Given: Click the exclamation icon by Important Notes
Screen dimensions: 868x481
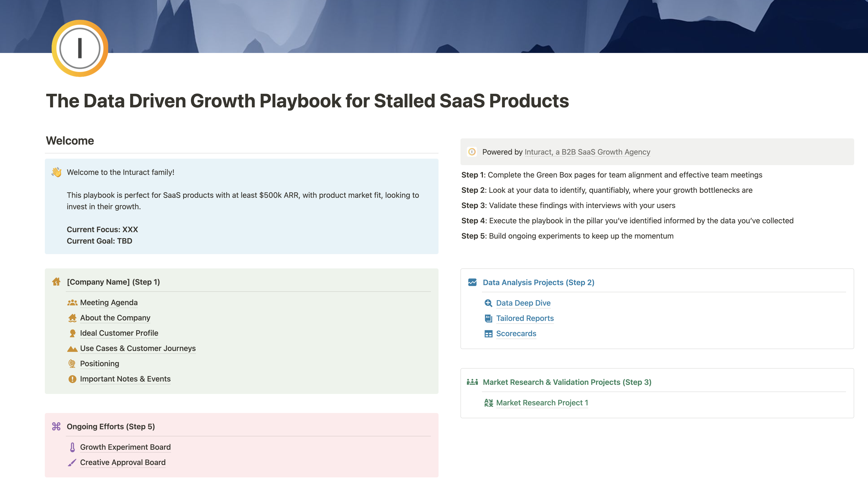Looking at the screenshot, I should (72, 379).
